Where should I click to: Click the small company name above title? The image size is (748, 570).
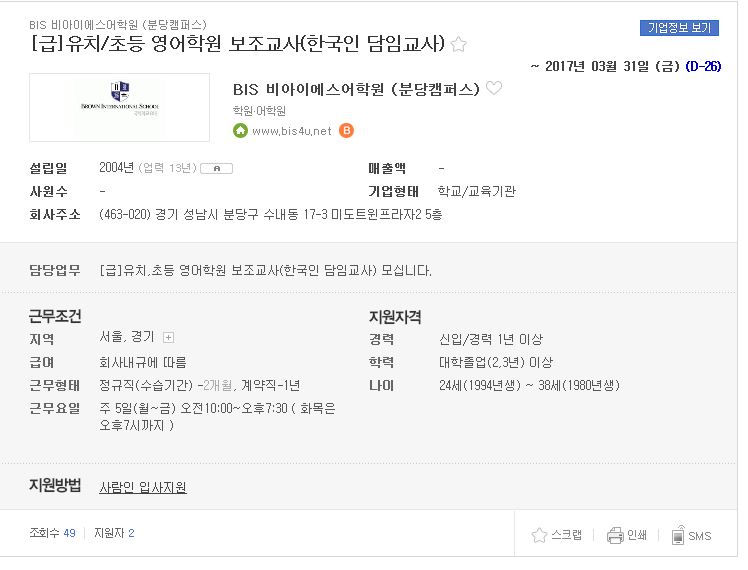[x=118, y=25]
